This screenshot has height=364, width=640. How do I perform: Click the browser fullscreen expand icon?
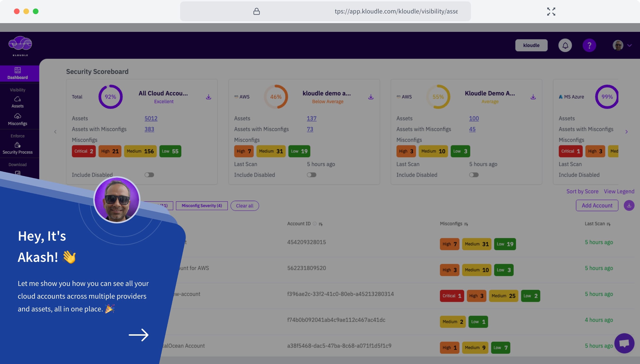click(551, 11)
